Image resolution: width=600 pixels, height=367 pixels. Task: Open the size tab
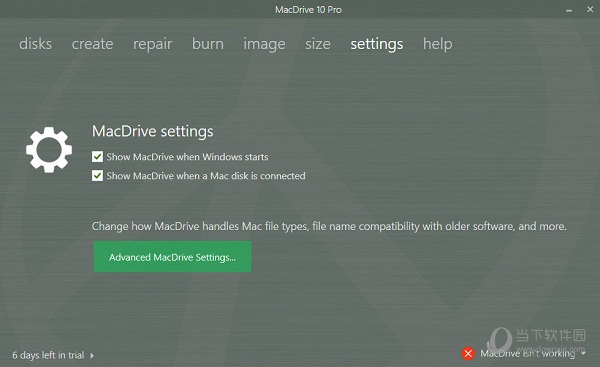318,44
